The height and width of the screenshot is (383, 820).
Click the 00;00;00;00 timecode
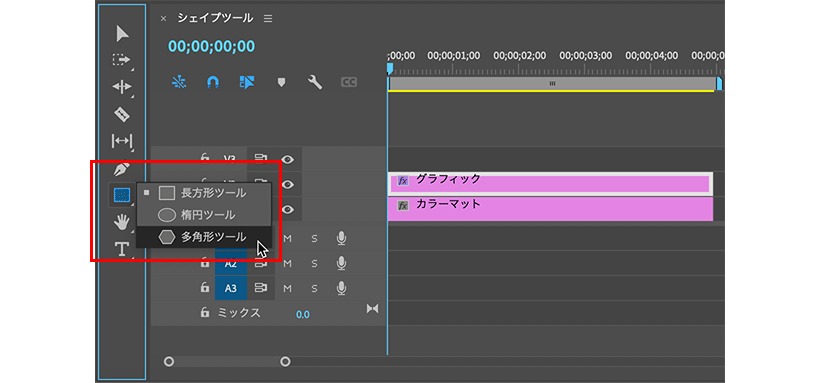(x=211, y=47)
